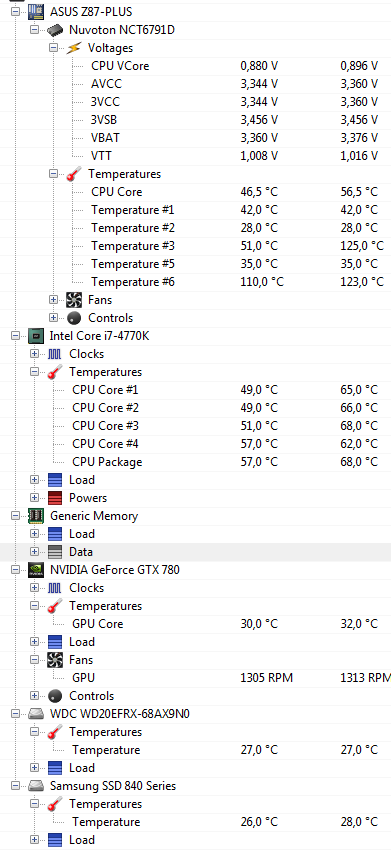Click the Fans icon under NVIDIA GeForce GTX 780

pos(55,660)
